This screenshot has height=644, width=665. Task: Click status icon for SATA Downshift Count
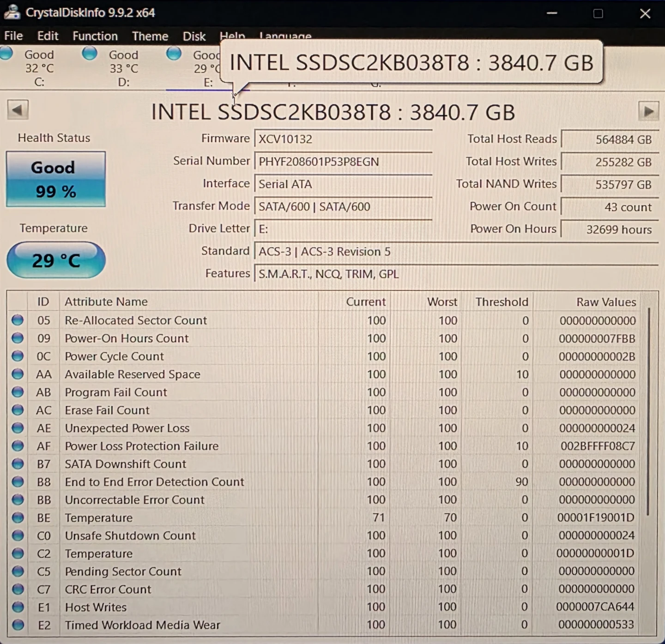pos(18,463)
